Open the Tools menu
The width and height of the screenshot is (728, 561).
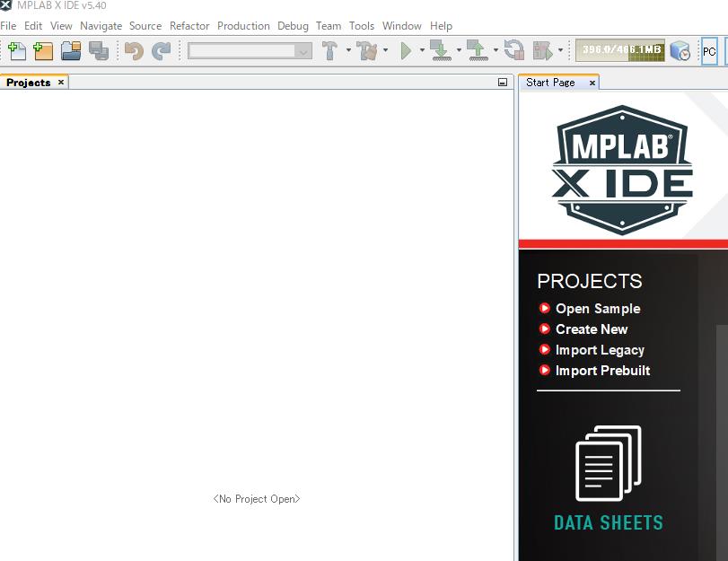362,26
